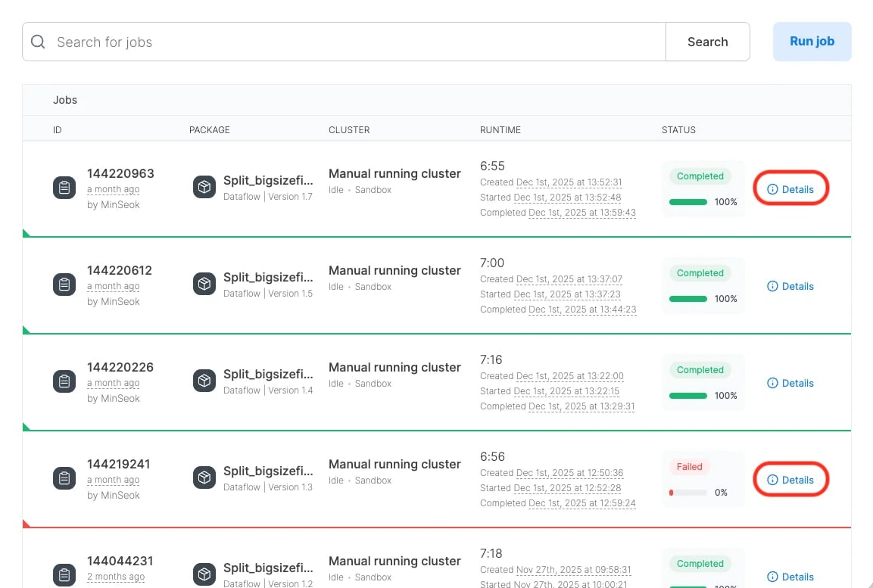Open Details for job 144220612
Image resolution: width=873 pixels, height=588 pixels.
(x=790, y=286)
